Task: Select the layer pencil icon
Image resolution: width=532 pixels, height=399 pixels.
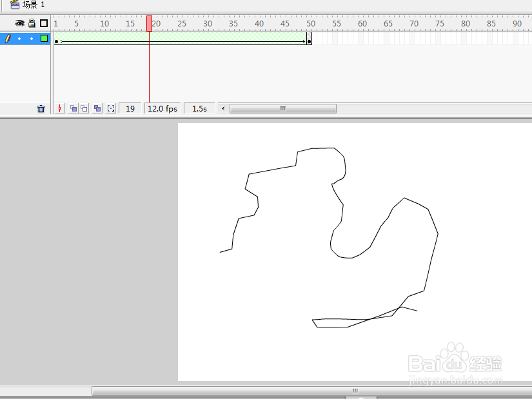Action: tap(8, 39)
